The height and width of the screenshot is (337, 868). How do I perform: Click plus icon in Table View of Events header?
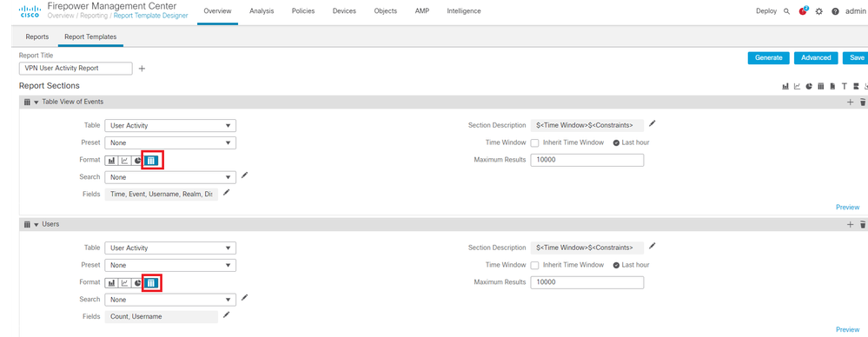pyautogui.click(x=851, y=102)
